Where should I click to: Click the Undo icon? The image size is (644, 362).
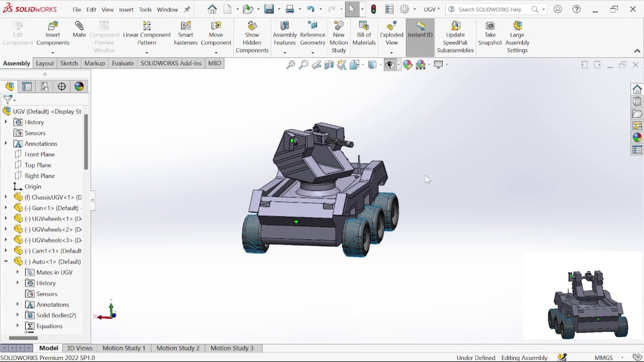pyautogui.click(x=311, y=9)
